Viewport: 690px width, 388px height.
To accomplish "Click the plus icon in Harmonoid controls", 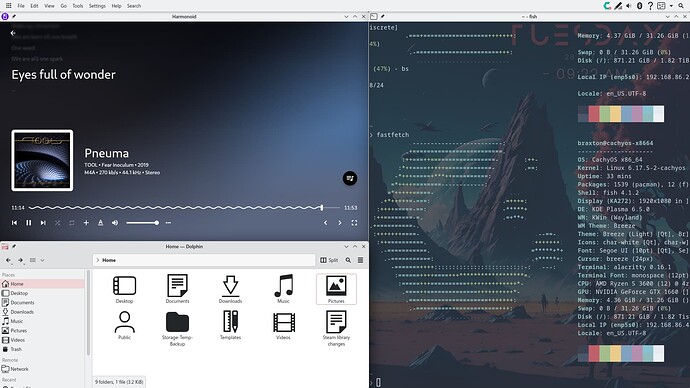I will [86, 223].
